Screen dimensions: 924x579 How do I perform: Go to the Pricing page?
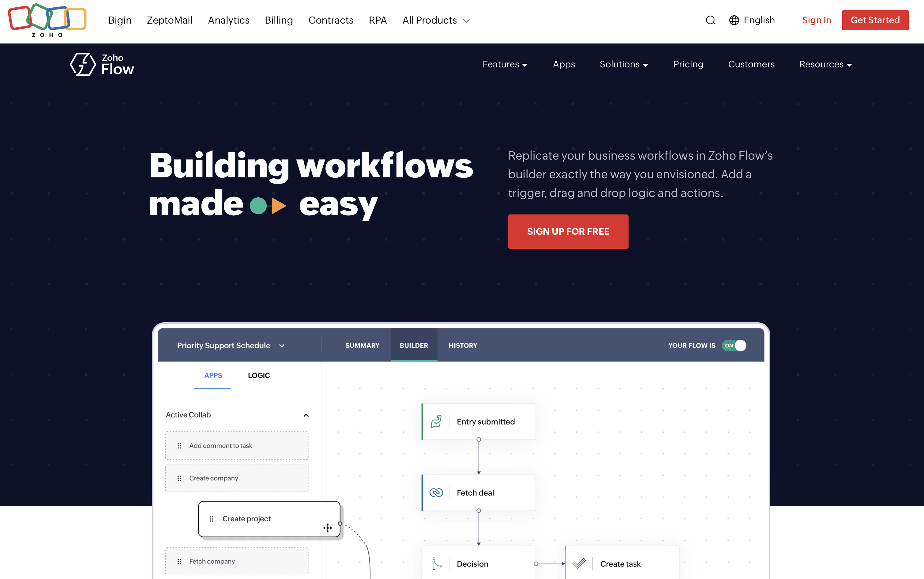click(x=688, y=64)
